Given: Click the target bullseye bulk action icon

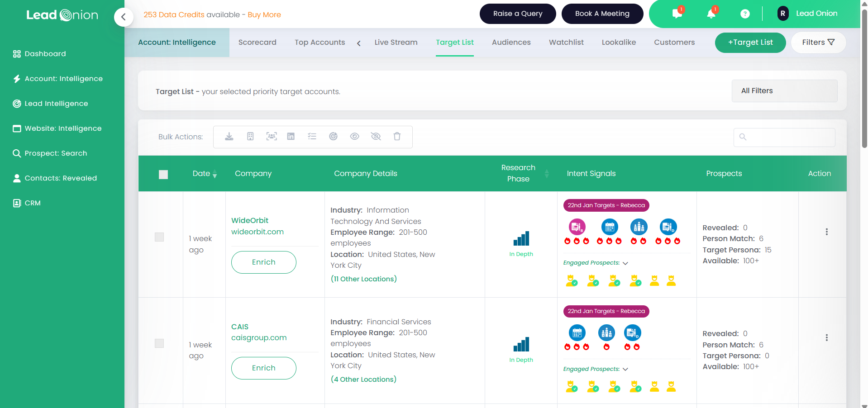Looking at the screenshot, I should coord(333,137).
